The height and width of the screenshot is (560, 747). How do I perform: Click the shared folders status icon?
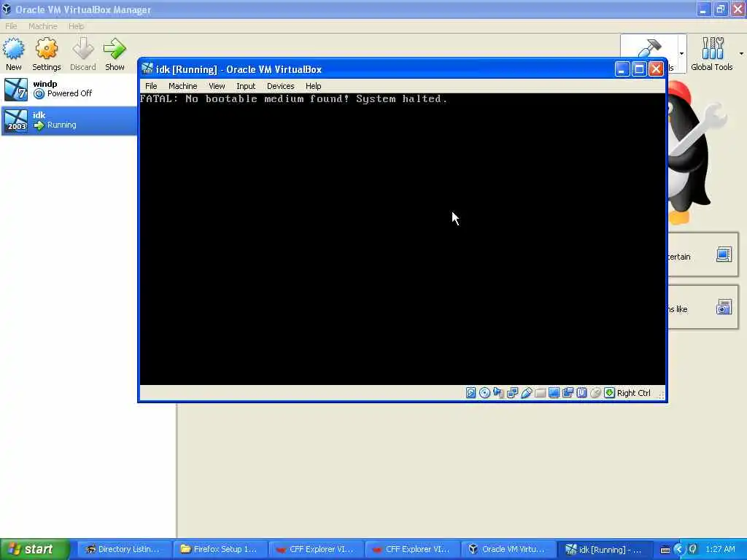click(540, 393)
